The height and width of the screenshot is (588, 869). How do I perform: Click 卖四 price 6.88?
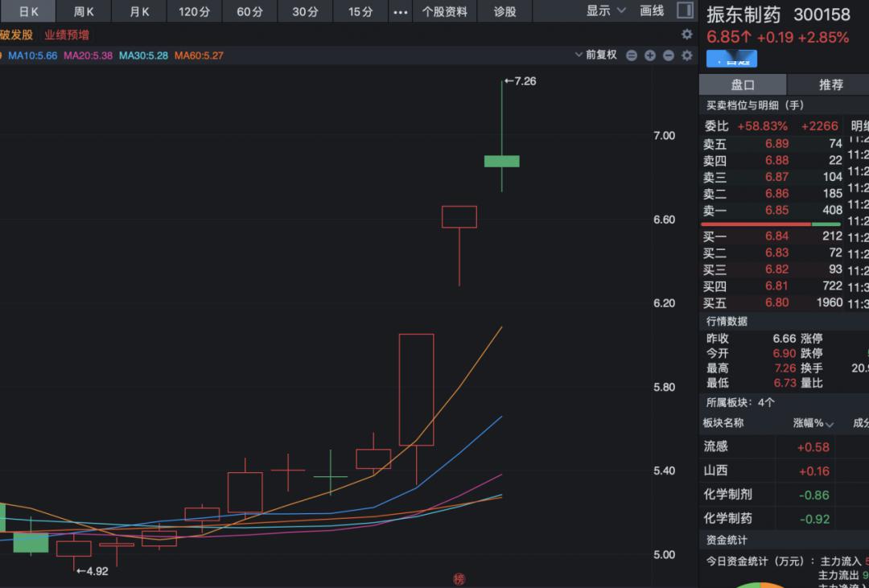coord(777,161)
